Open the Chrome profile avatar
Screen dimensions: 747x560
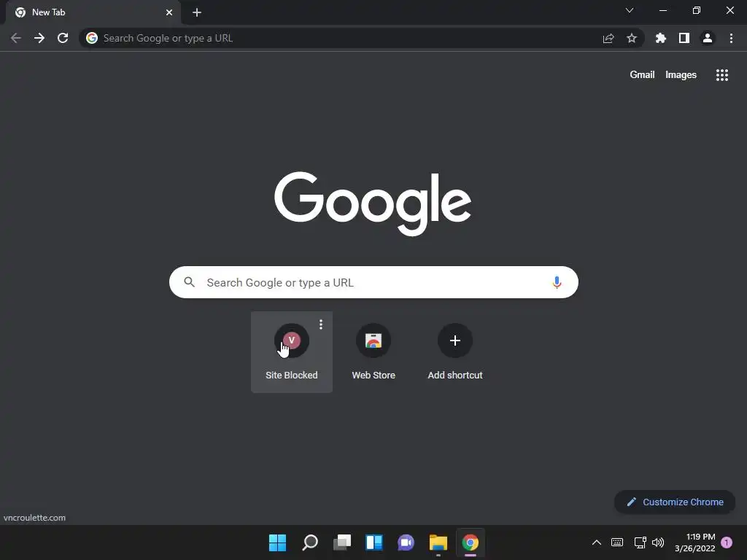pos(708,38)
